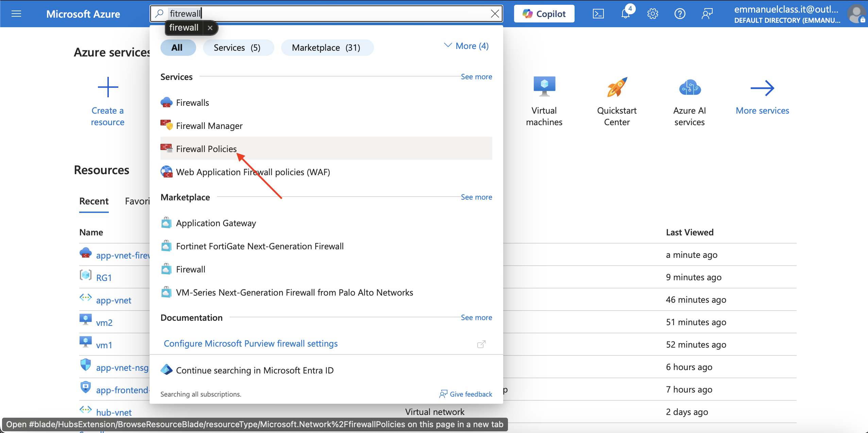Screen dimensions: 868x433
Task: Open Web Application Firewall policies (WAF)
Action: (x=326, y=172)
